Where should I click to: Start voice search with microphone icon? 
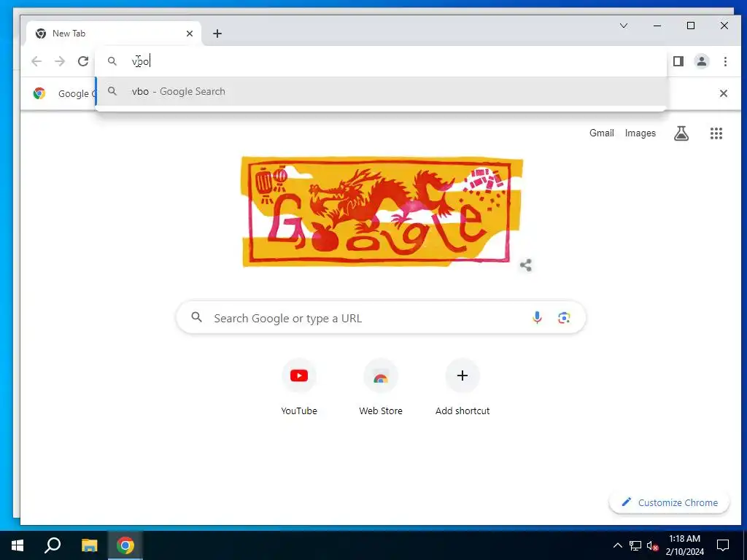[537, 318]
